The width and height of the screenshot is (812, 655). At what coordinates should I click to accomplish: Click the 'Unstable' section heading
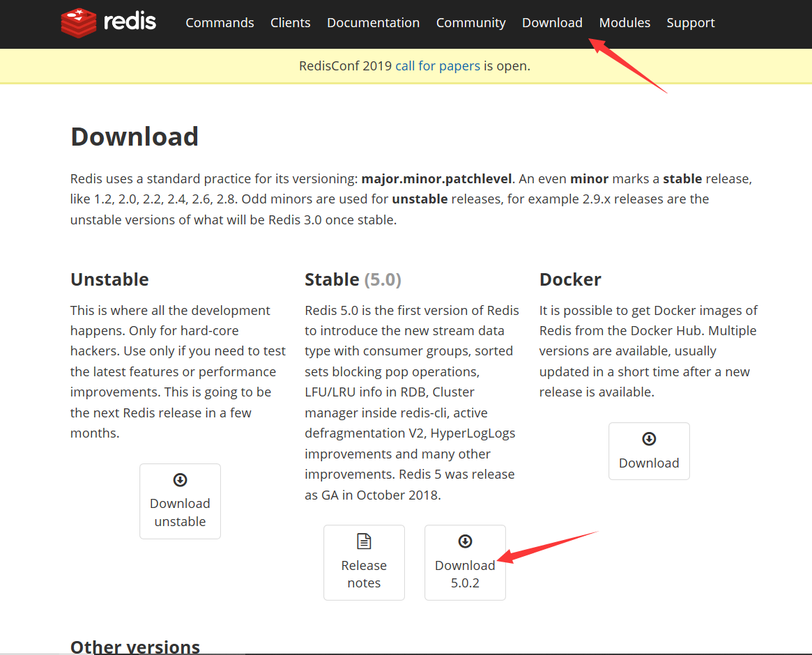click(x=109, y=279)
